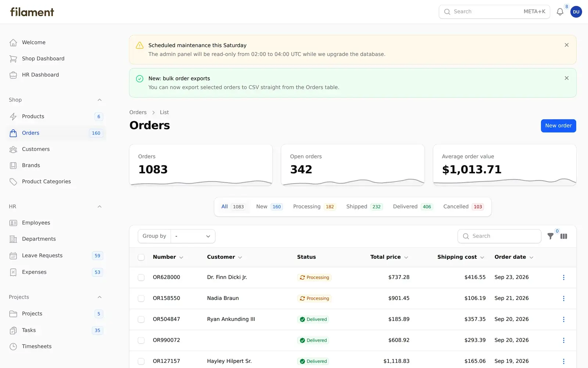Screen dimensions: 588x368
Task: Click the global Search field in header
Action: pos(494,12)
